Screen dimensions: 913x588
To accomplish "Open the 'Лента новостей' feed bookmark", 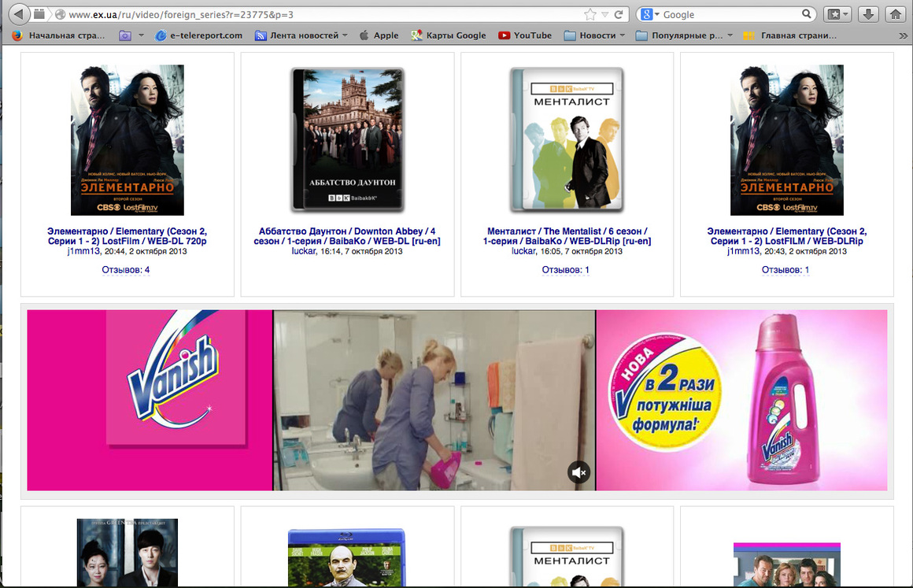I will click(x=297, y=35).
